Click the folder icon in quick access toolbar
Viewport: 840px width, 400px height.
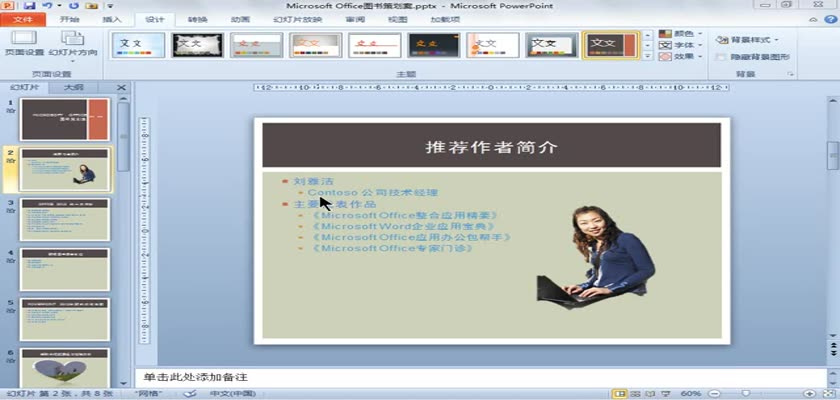(92, 6)
